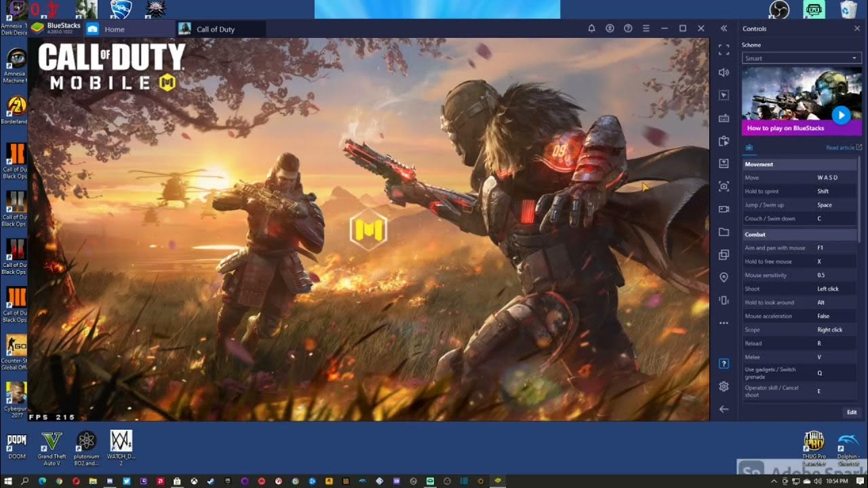Image resolution: width=868 pixels, height=488 pixels.
Task: Open the plutonium BO2 desktop shortcut
Action: tap(87, 448)
